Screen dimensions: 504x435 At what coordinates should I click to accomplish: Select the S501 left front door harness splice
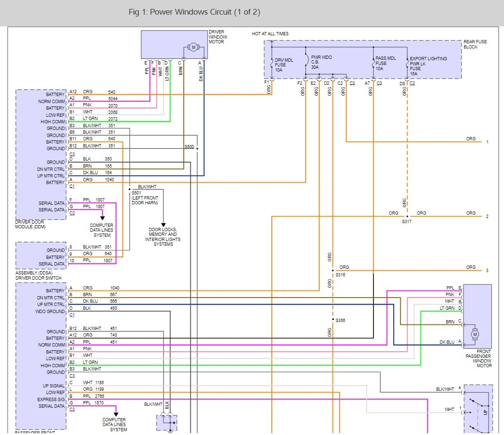(x=130, y=190)
